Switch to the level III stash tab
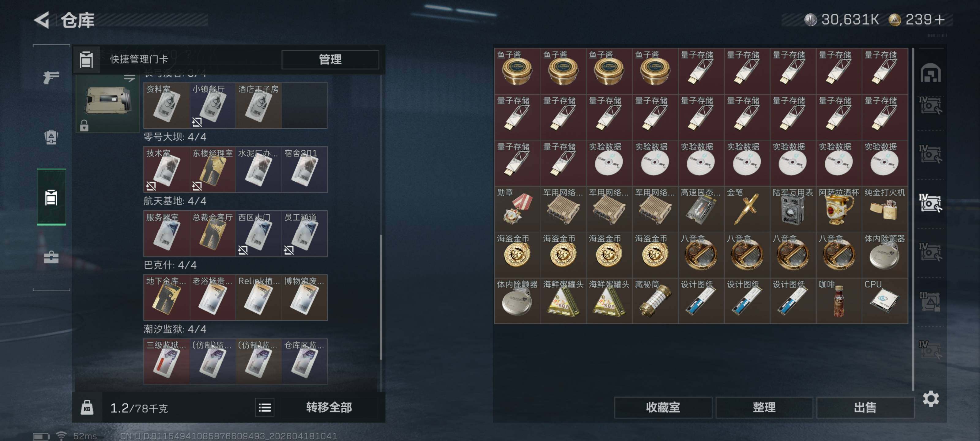Viewport: 980px width, 441px height. point(931,302)
